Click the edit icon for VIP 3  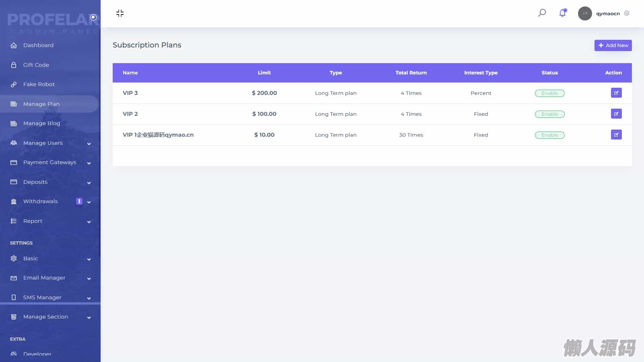tap(616, 93)
